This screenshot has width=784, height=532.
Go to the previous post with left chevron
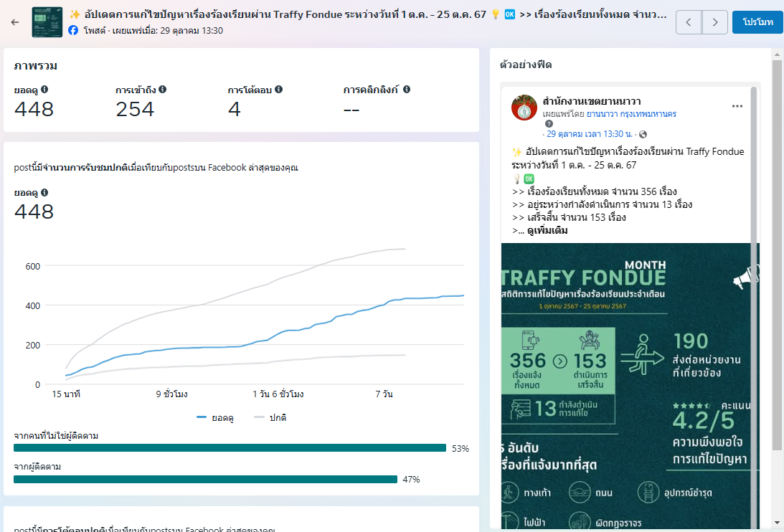689,22
